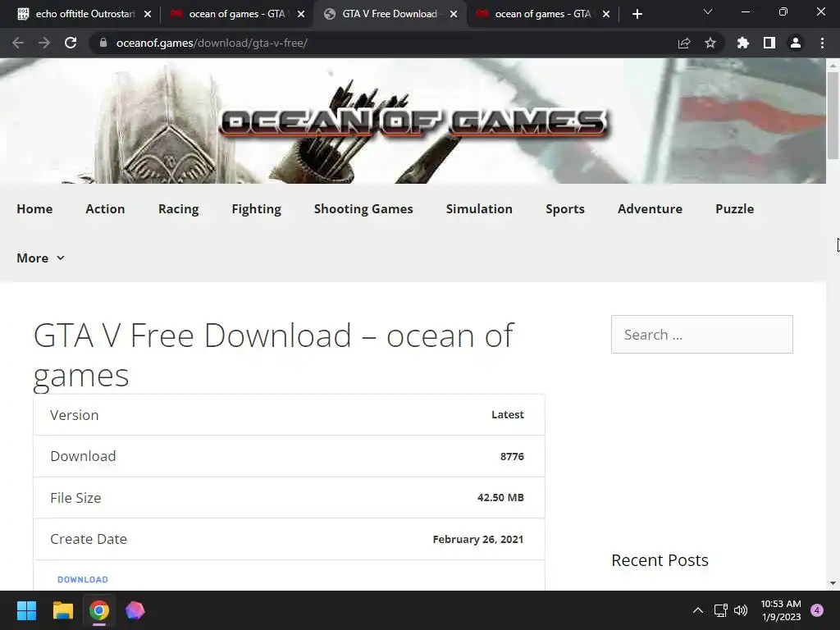
Task: Open Chrome three-dot menu
Action: tap(822, 43)
